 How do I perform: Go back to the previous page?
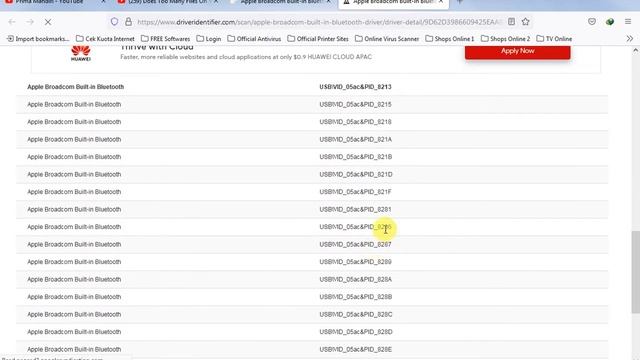pos(12,22)
